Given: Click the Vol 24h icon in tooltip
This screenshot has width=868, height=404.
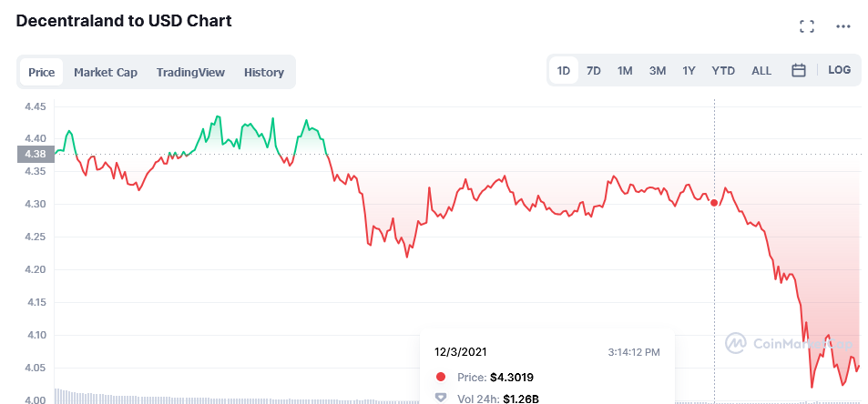Looking at the screenshot, I should 441,398.
